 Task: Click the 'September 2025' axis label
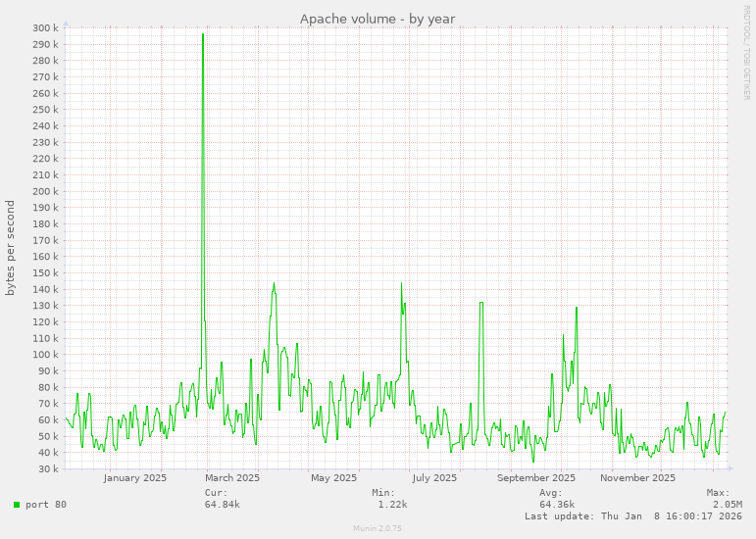tap(536, 478)
